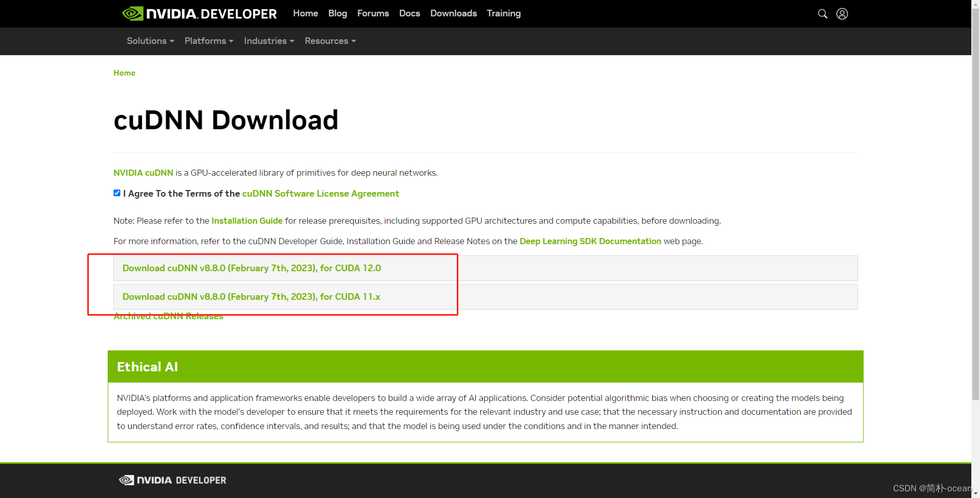This screenshot has height=498, width=980.
Task: Open the user account icon
Action: (842, 14)
